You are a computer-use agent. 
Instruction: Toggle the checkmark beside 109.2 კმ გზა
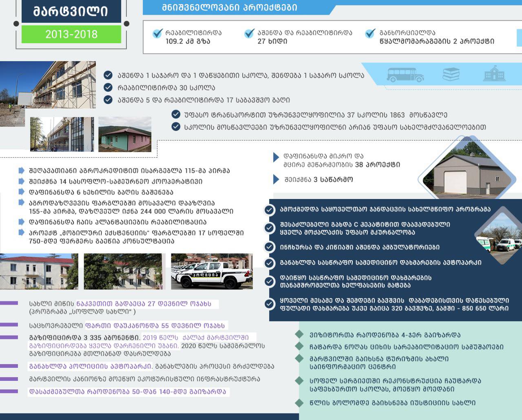pos(157,34)
